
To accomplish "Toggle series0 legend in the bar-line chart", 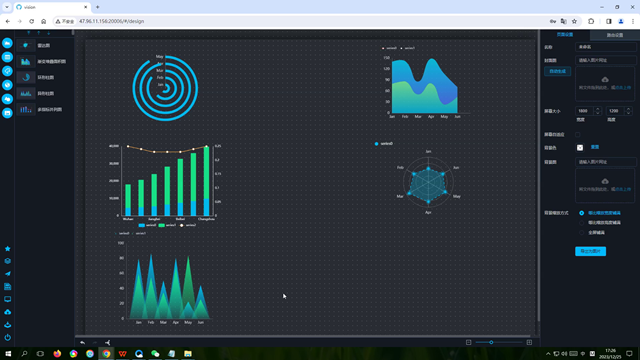I will [147, 225].
